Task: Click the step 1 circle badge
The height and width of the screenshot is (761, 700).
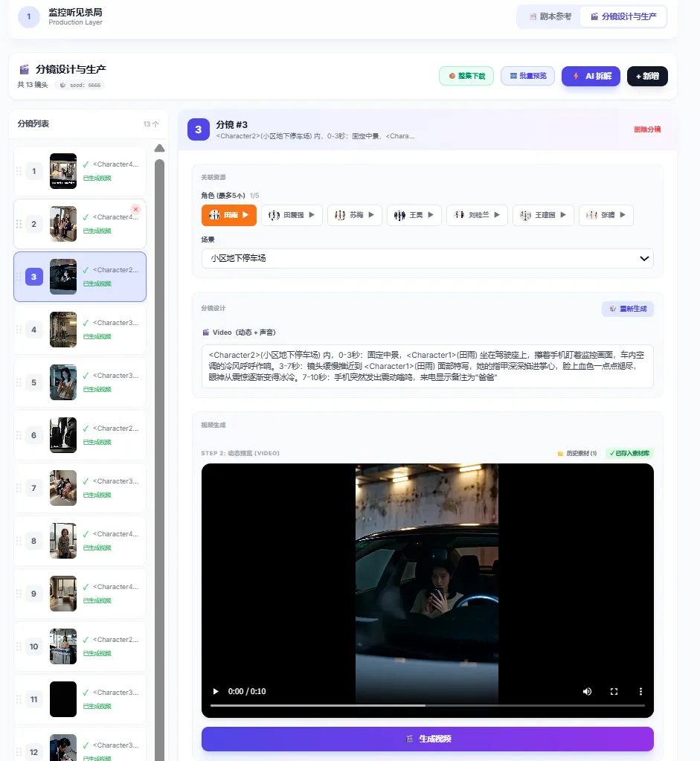Action: click(x=29, y=17)
